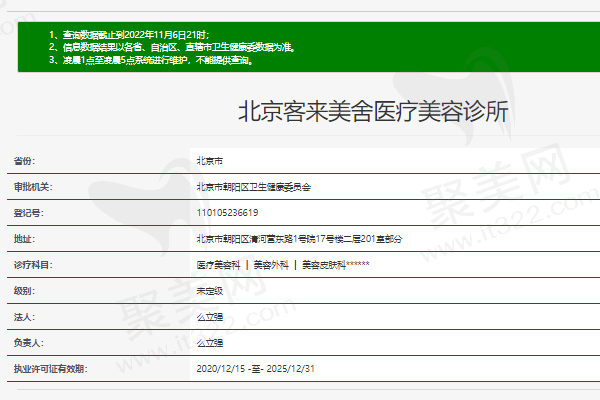The width and height of the screenshot is (600, 400).
Task: Click the clinic title 北京客来美舍医疗美容诊所
Action: [x=372, y=112]
